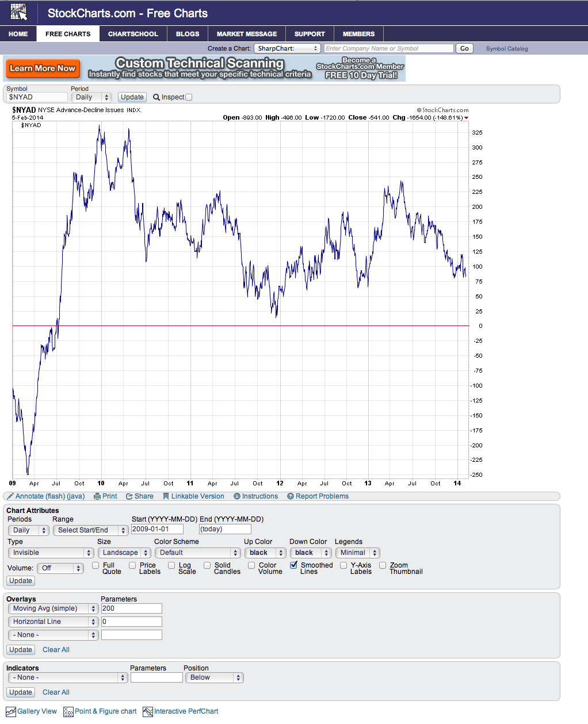Click Update button in Chart Attributes
588x724 pixels.
click(x=21, y=581)
